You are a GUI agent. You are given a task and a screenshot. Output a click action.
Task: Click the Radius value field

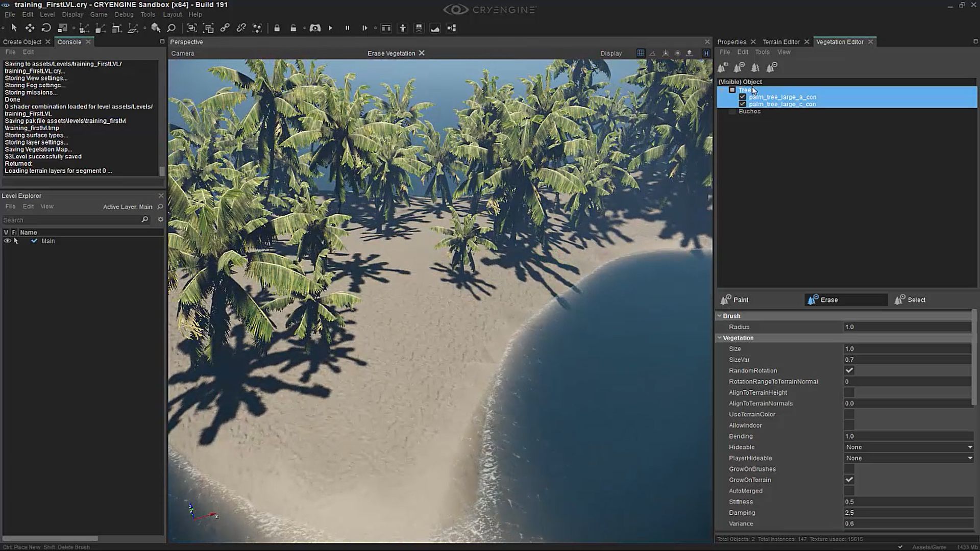(907, 327)
